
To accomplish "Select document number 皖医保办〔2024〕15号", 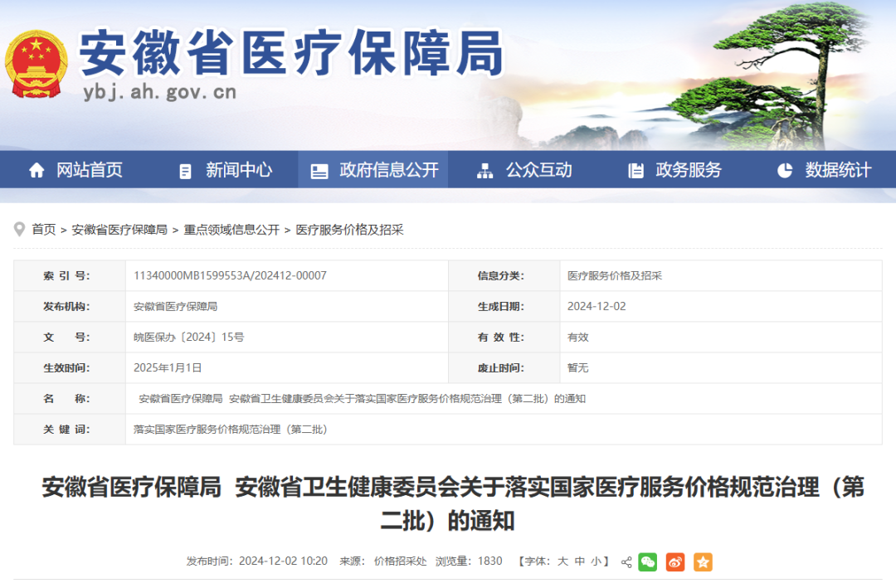I will [189, 338].
